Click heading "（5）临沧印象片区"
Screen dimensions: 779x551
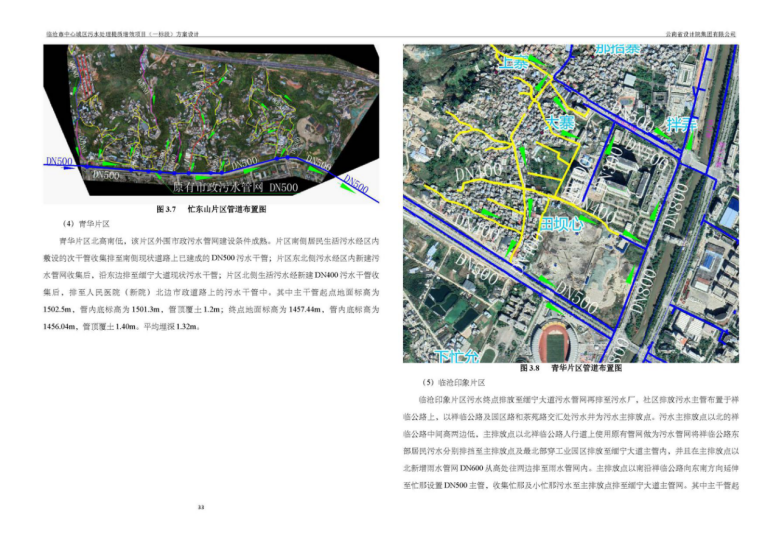pyautogui.click(x=453, y=383)
